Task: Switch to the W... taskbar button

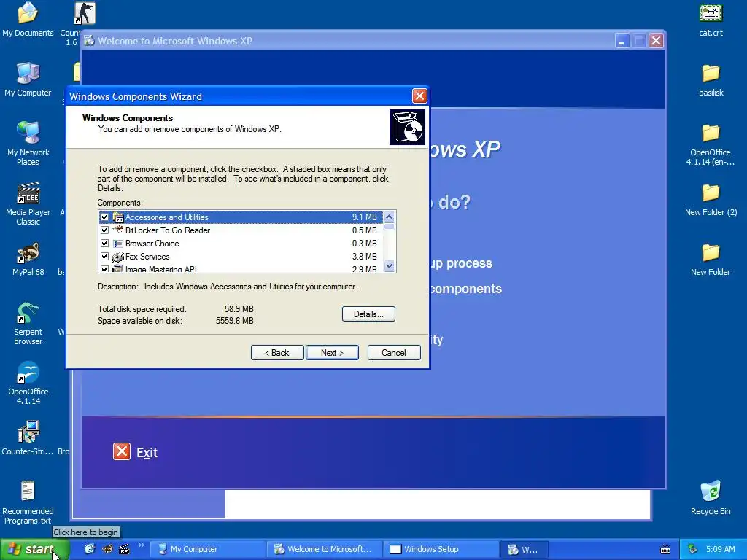Action: pos(524,549)
